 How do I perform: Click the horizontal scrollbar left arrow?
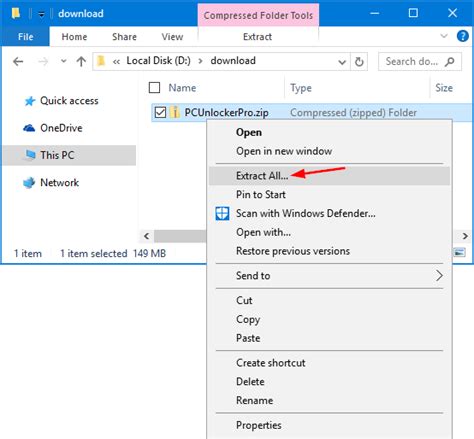[x=147, y=236]
